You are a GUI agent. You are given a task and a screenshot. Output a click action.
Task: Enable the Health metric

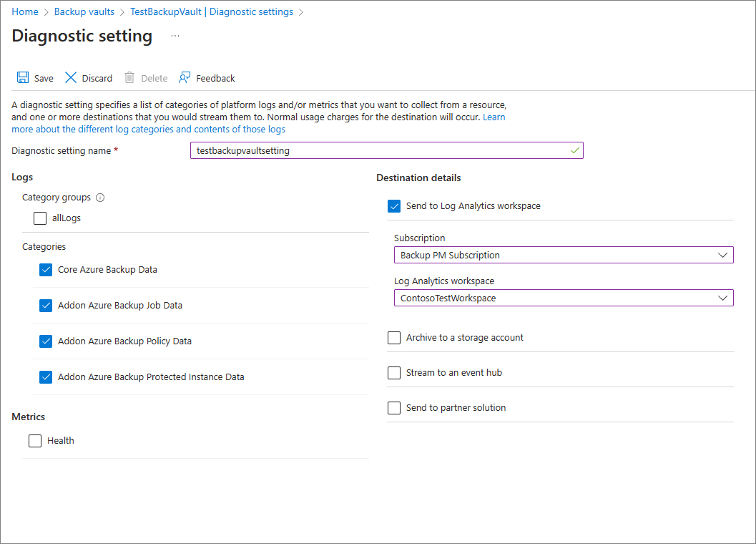(35, 440)
